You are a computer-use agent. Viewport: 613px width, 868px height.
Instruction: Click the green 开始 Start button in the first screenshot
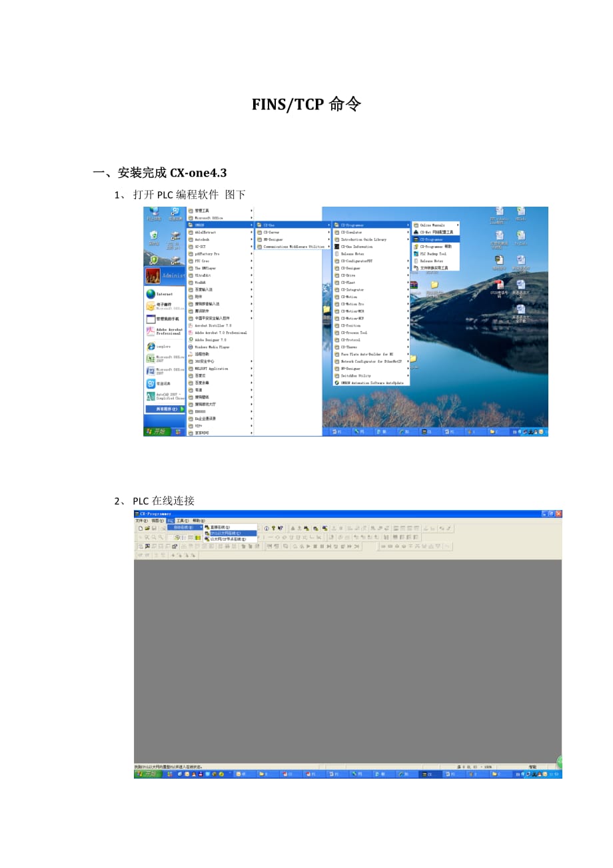click(157, 431)
